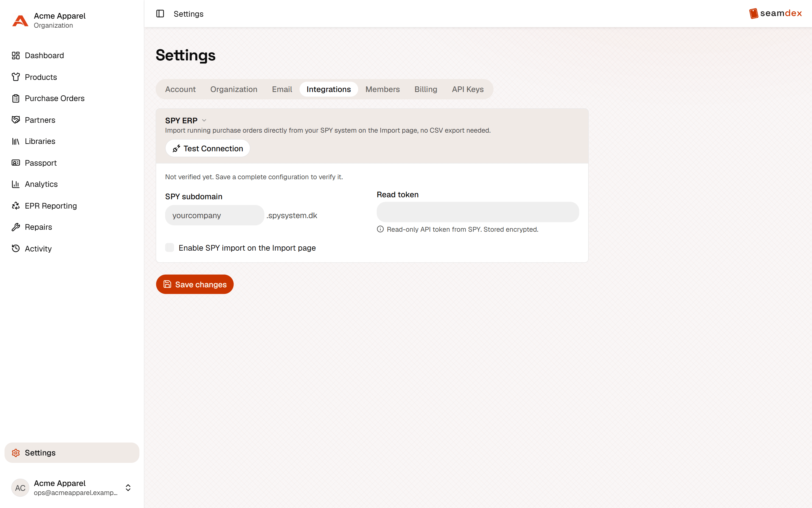Click the plug icon in Test Connection
Viewport: 812px width, 508px height.
176,148
